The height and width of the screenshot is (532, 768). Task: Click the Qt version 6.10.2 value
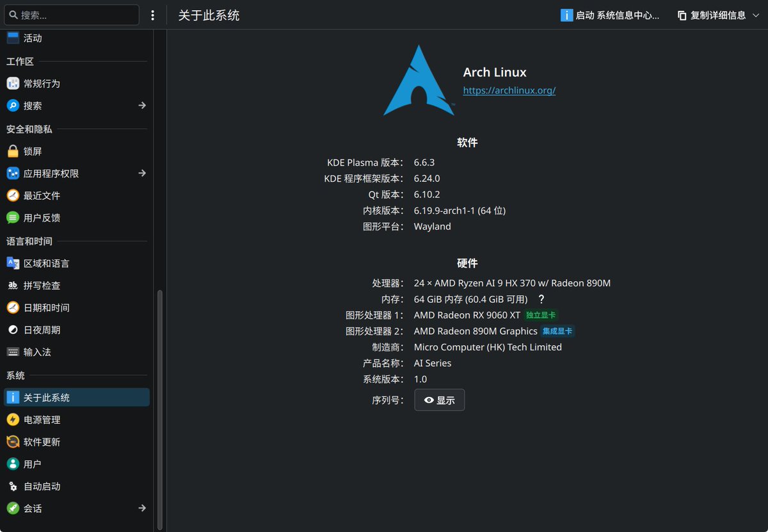tap(427, 195)
